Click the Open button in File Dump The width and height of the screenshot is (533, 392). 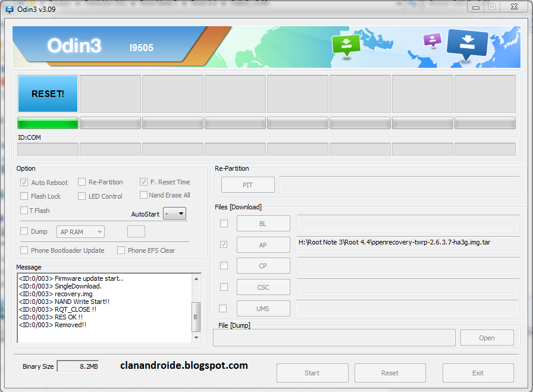tap(487, 338)
